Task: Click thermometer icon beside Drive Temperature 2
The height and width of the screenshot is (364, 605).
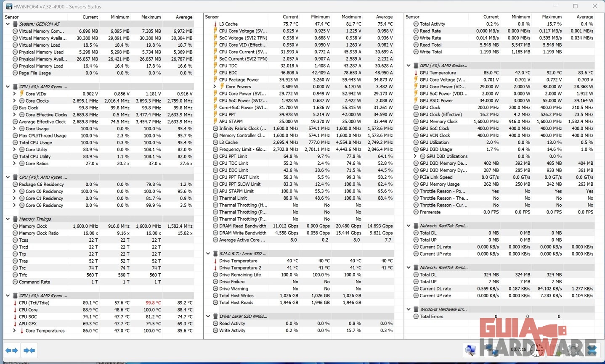Action: pos(215,268)
